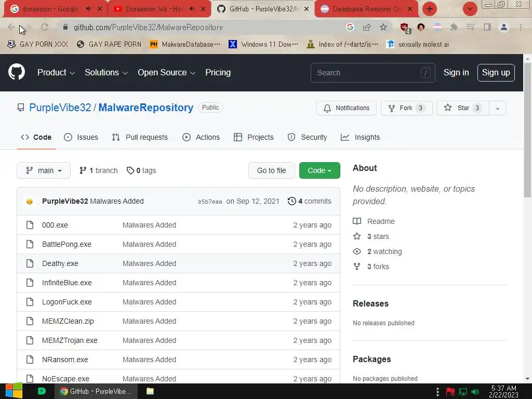Open the Insights tab
The image size is (532, 399).
(361, 137)
